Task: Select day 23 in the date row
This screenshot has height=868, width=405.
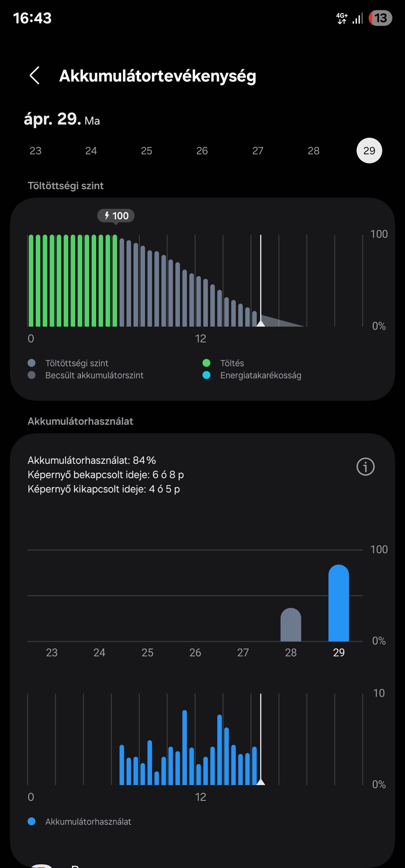Action: pyautogui.click(x=36, y=150)
